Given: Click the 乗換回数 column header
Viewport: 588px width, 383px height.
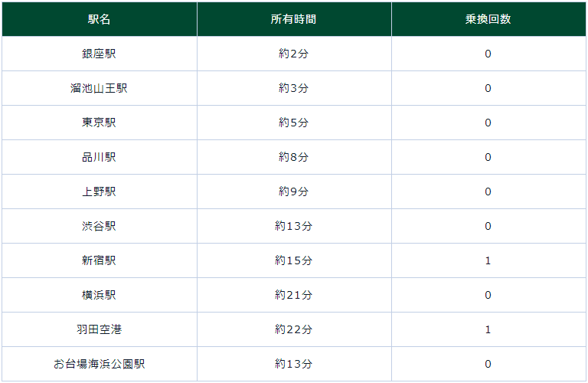Looking at the screenshot, I should pos(488,19).
